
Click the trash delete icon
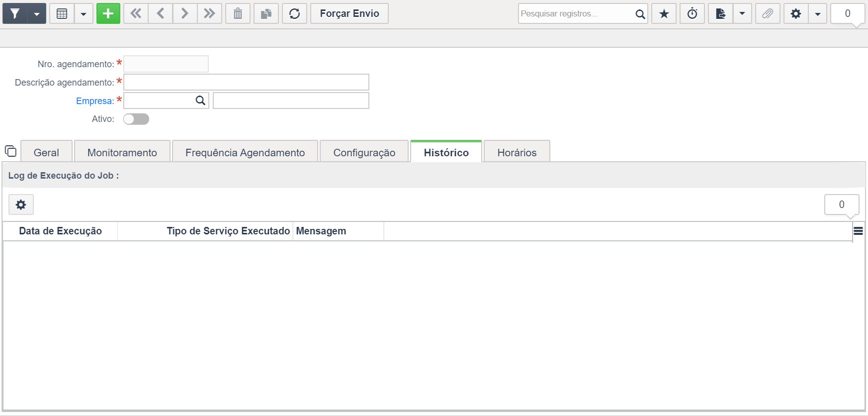click(x=238, y=13)
